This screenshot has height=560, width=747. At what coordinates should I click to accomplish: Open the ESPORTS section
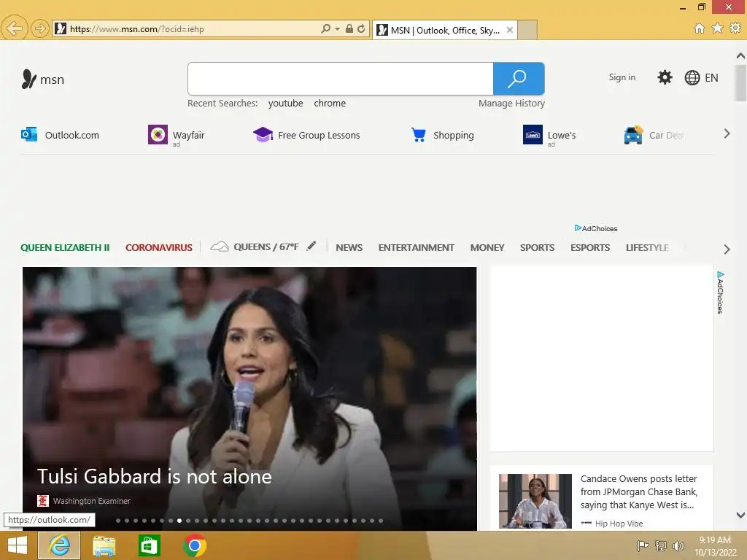pyautogui.click(x=589, y=248)
